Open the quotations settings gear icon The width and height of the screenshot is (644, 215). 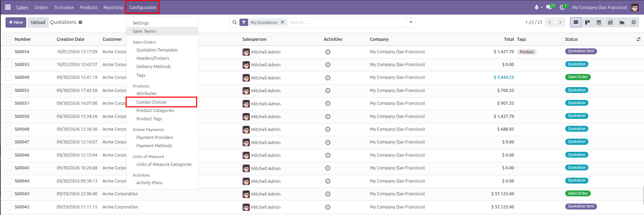(80, 22)
